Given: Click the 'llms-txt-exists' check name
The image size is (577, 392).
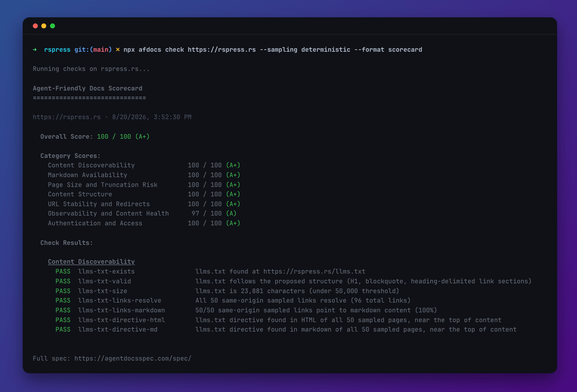Looking at the screenshot, I should click(x=106, y=271).
